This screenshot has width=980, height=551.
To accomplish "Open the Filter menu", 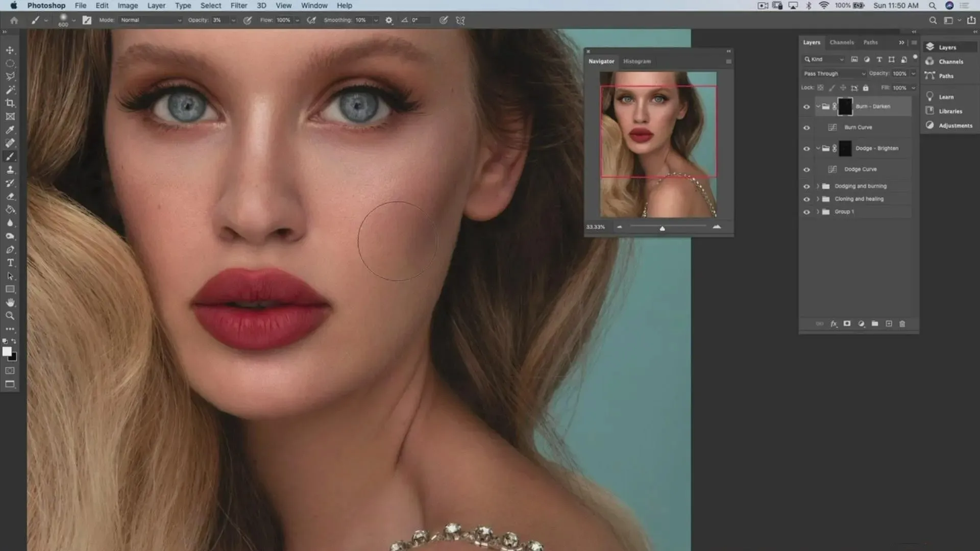I will [x=238, y=6].
